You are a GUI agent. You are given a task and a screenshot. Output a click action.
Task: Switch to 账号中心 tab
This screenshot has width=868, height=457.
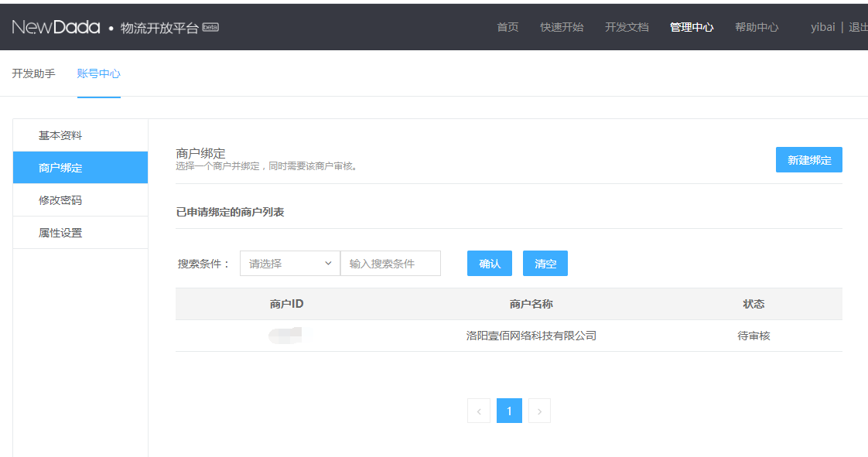(98, 74)
